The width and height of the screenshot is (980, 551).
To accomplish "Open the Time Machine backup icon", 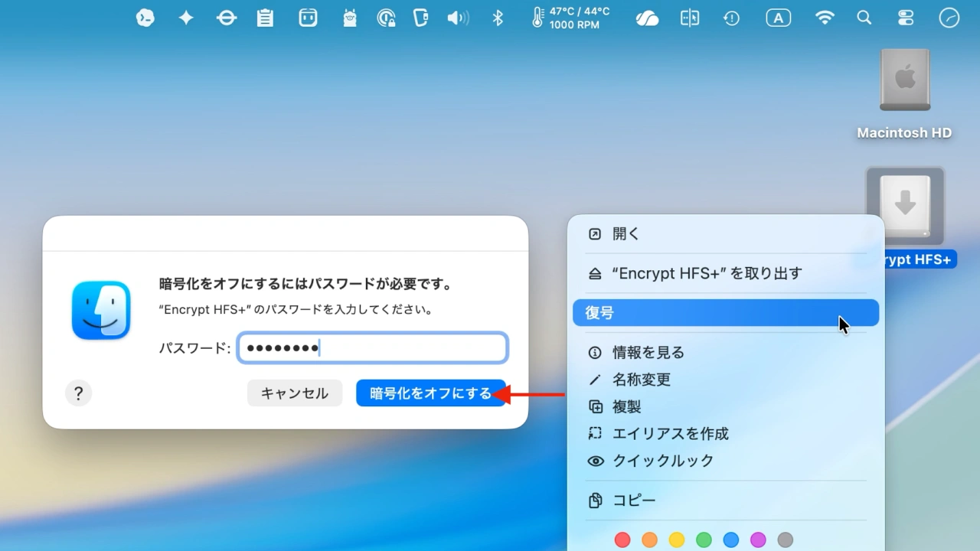I will point(732,18).
